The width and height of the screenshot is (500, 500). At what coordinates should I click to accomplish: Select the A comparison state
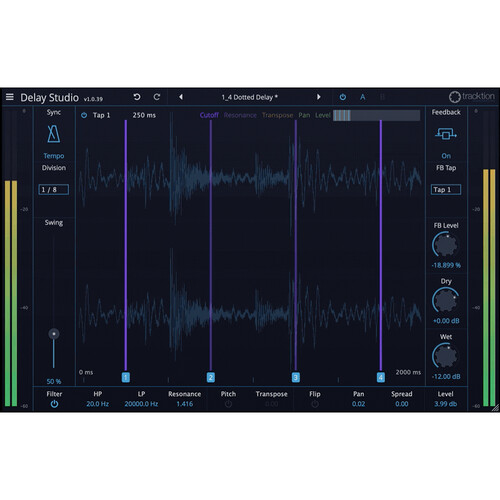[362, 97]
